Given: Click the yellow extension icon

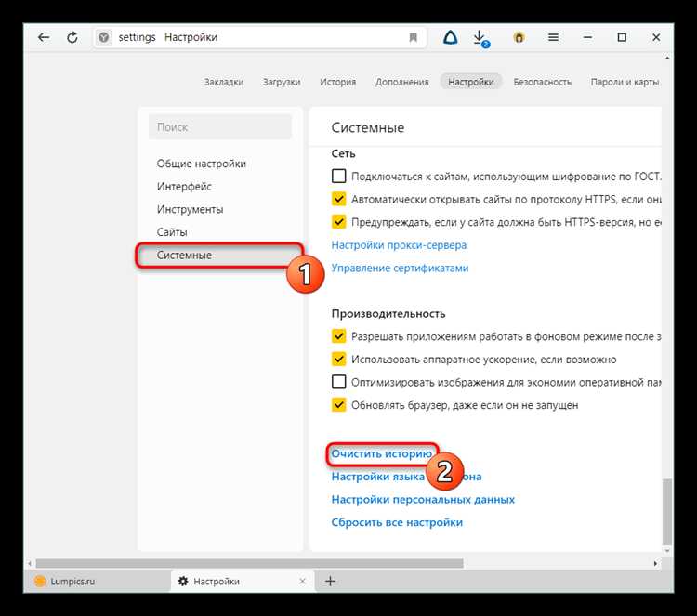Looking at the screenshot, I should point(519,37).
